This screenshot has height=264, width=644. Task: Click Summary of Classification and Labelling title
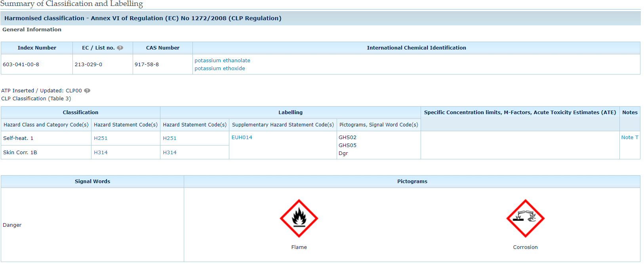[x=71, y=4]
